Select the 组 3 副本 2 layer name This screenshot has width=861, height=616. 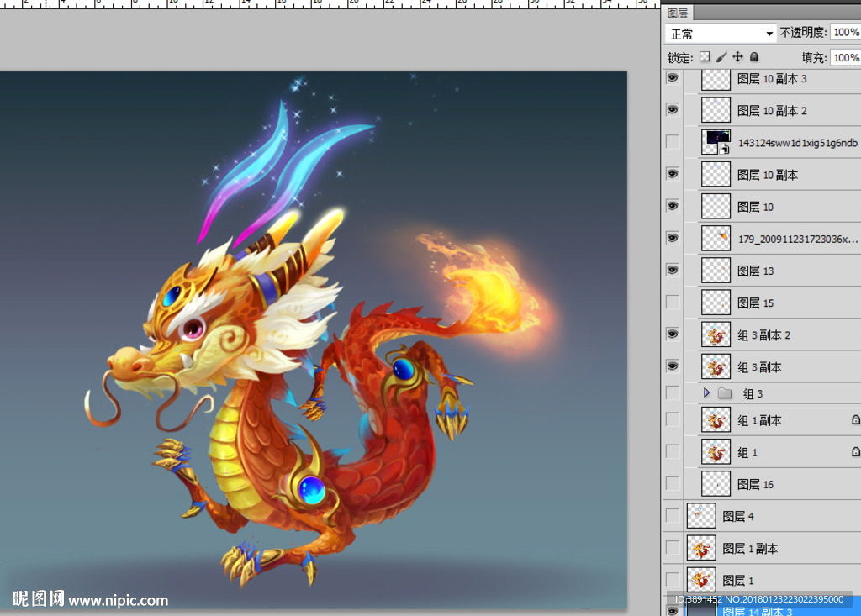[763, 335]
